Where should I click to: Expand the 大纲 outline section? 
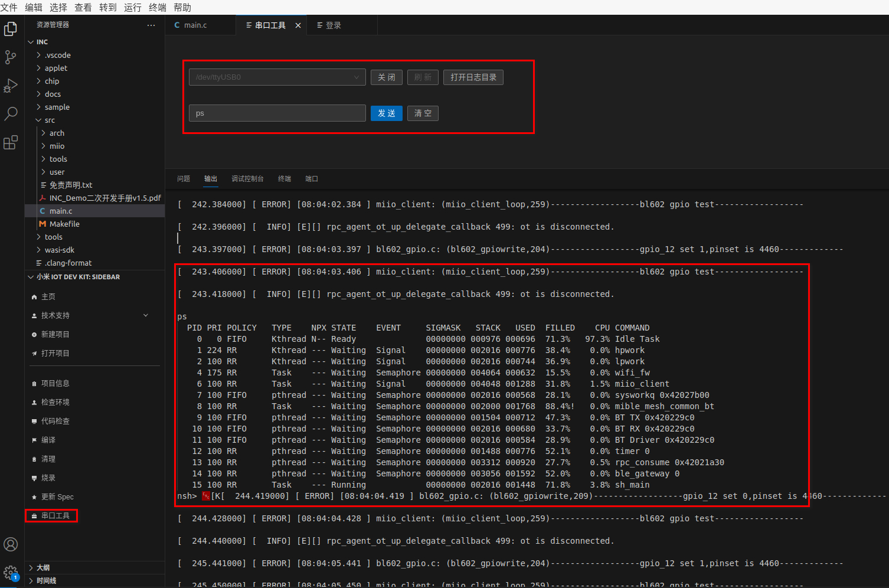point(31,568)
